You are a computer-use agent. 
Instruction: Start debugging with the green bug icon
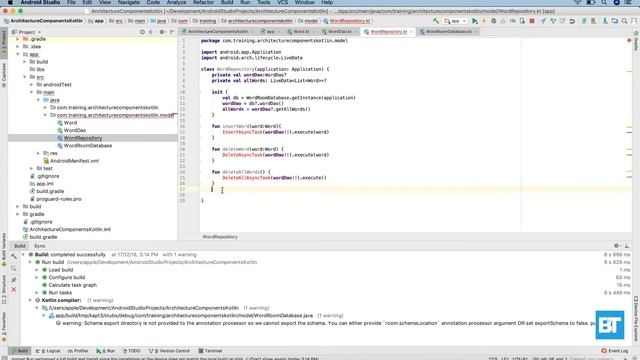click(x=493, y=21)
